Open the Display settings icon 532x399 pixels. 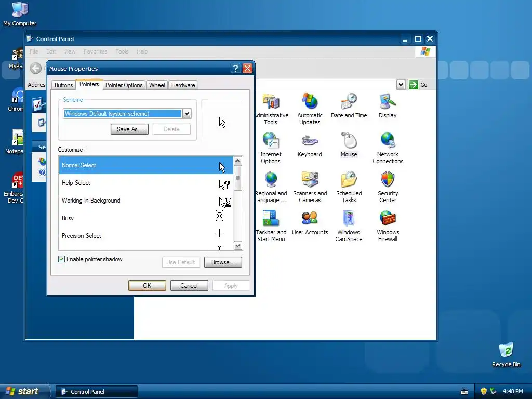pyautogui.click(x=388, y=101)
